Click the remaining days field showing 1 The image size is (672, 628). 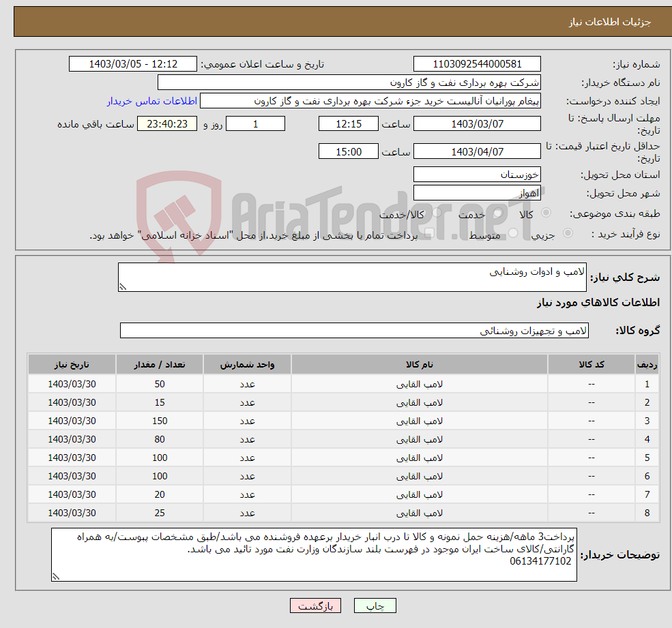tap(255, 124)
